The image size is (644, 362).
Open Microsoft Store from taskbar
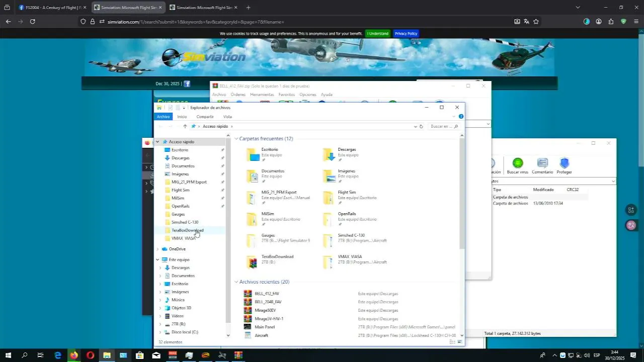[x=140, y=355]
